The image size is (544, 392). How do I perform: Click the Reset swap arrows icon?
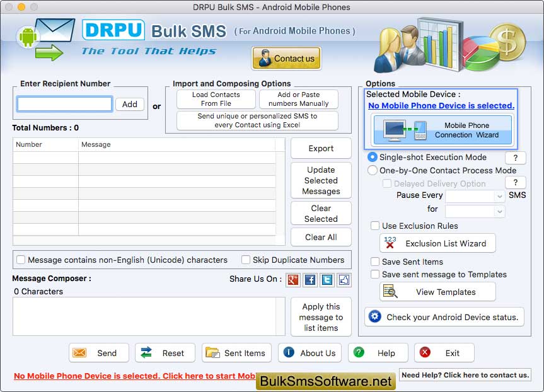click(146, 352)
